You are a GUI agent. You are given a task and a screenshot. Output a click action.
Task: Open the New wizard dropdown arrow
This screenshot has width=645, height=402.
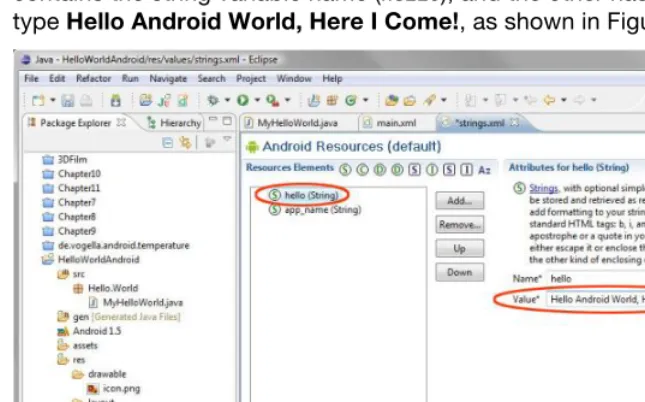coord(53,100)
